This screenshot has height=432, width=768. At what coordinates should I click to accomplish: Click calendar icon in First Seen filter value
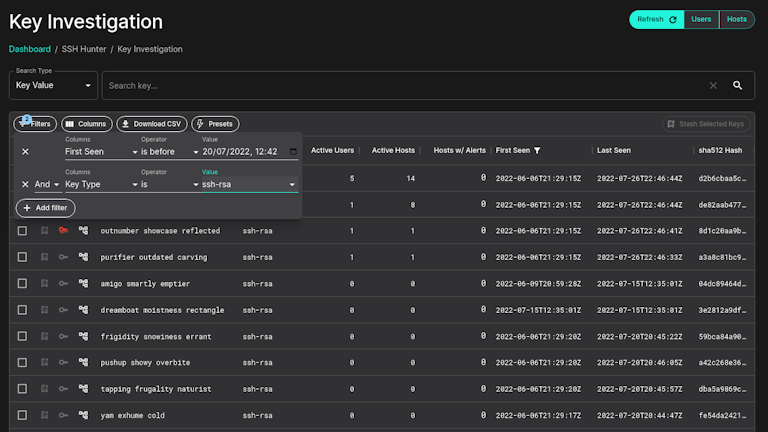293,152
